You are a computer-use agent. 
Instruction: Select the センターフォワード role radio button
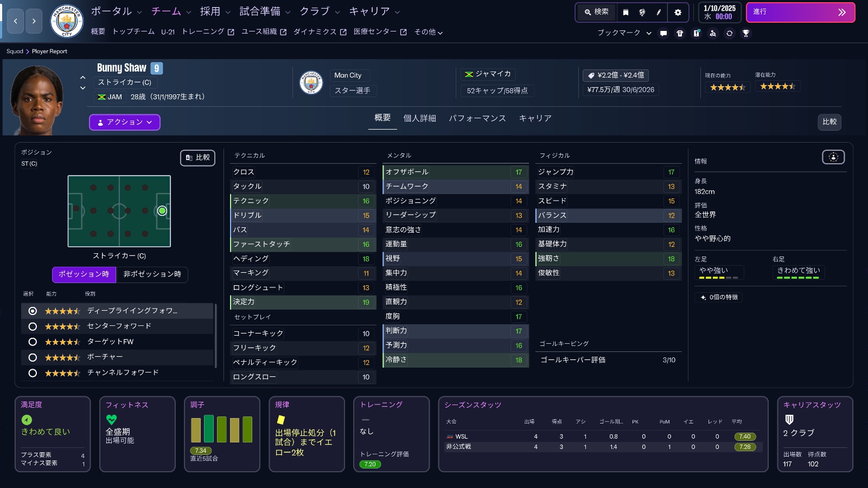pos(34,326)
